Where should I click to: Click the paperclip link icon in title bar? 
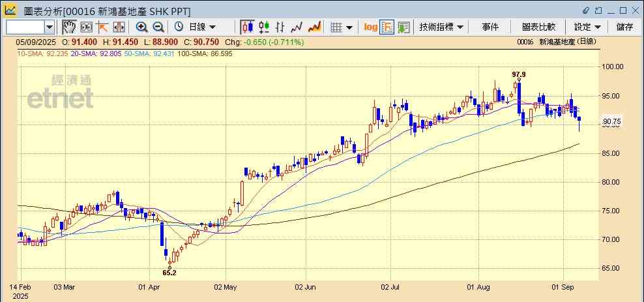tap(587, 10)
